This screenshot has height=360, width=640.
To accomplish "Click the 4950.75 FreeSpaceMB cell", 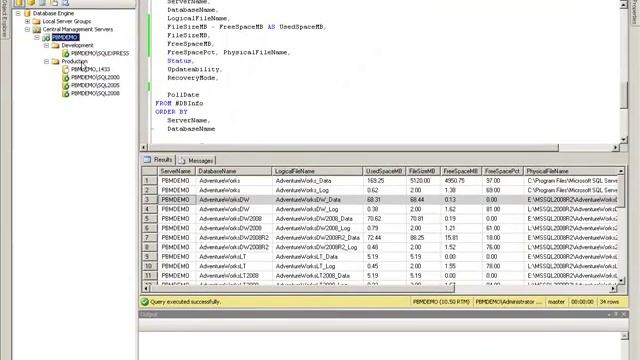I will (x=461, y=180).
